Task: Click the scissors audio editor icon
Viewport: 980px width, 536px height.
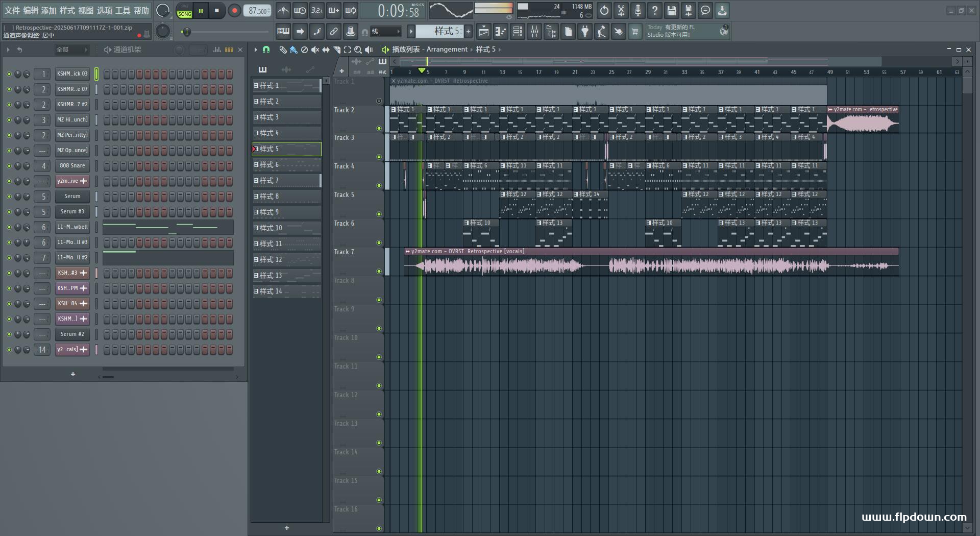Action: [x=621, y=10]
